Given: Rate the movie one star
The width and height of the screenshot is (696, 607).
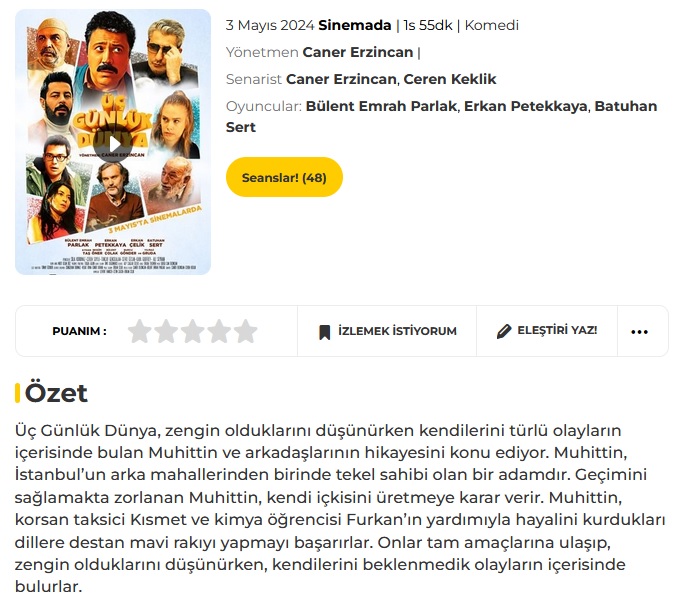Looking at the screenshot, I should click(140, 331).
